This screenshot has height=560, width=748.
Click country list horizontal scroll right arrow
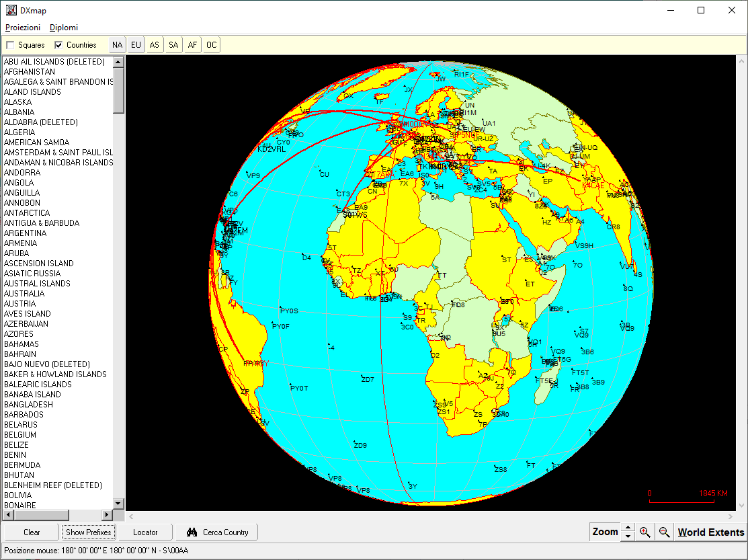[108, 515]
